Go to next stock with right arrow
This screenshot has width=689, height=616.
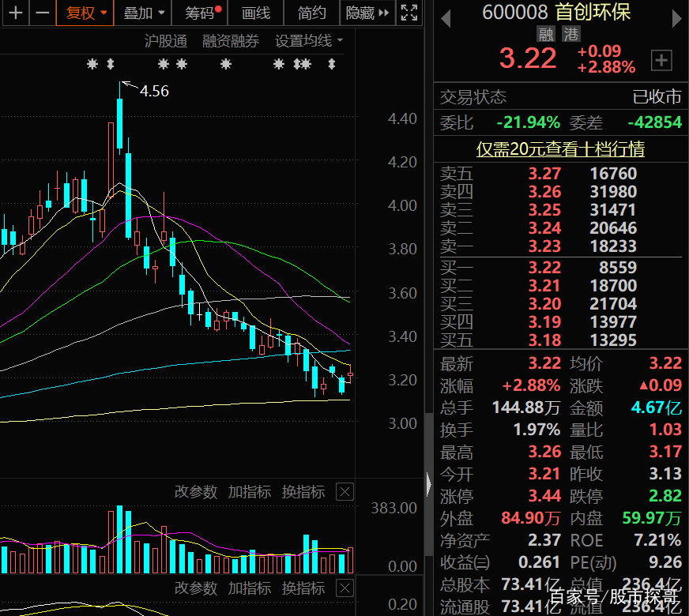(x=676, y=17)
